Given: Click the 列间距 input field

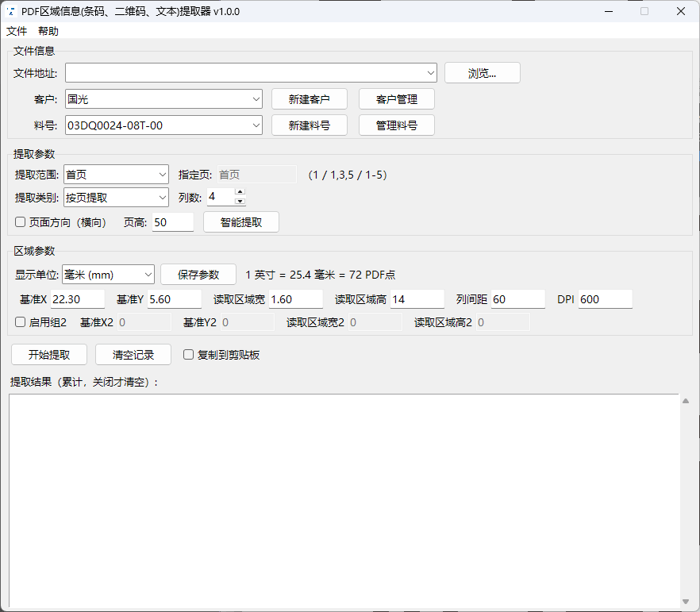Looking at the screenshot, I should (x=518, y=299).
